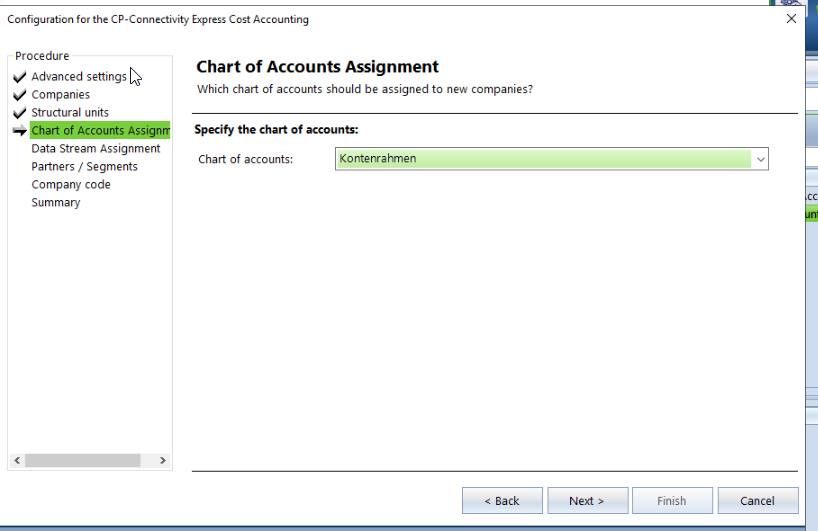Image resolution: width=818 pixels, height=531 pixels.
Task: Expand the Chart of accounts dropdown arrow
Action: pos(760,159)
